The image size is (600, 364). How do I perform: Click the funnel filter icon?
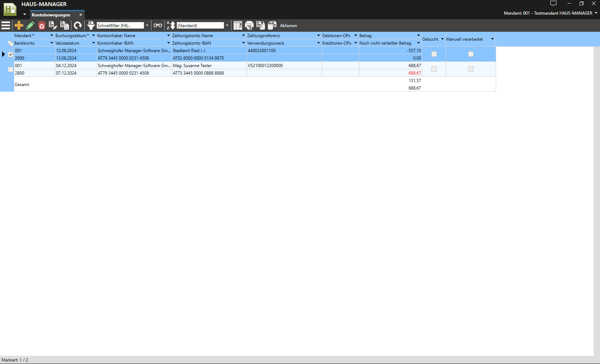[91, 25]
